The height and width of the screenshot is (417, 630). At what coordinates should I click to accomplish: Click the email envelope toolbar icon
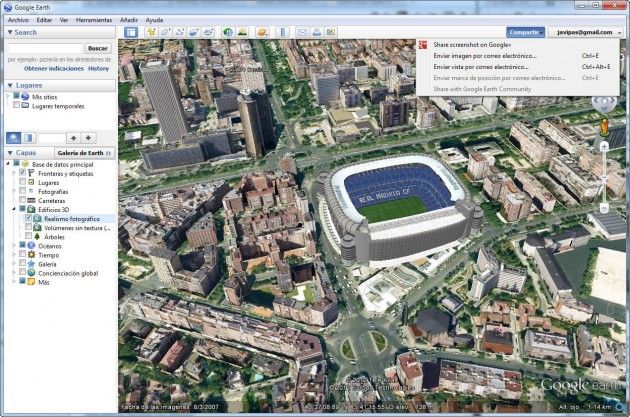point(302,32)
